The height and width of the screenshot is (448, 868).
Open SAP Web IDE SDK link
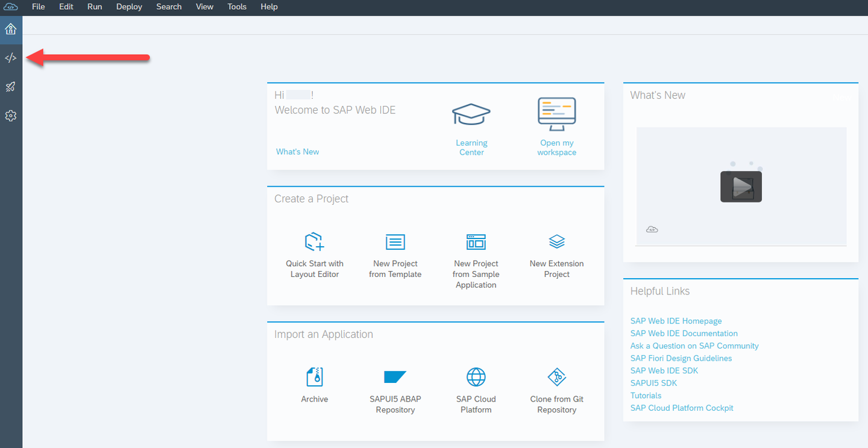click(x=664, y=370)
